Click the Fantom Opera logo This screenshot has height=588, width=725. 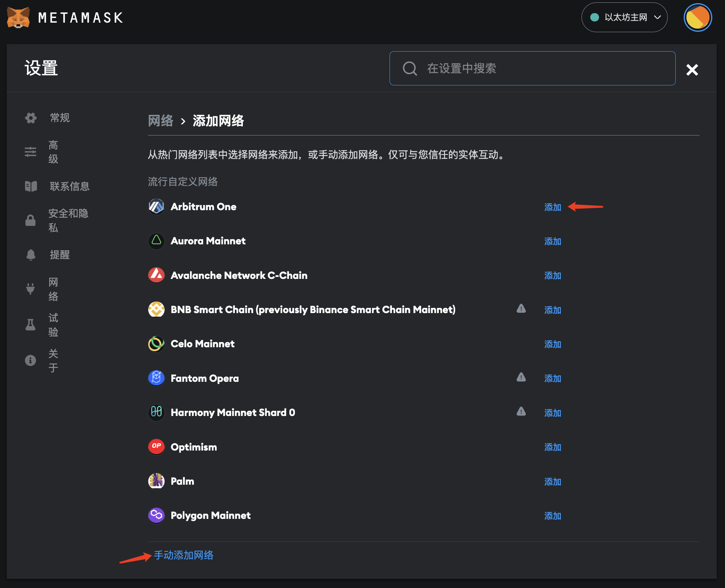[x=156, y=378]
